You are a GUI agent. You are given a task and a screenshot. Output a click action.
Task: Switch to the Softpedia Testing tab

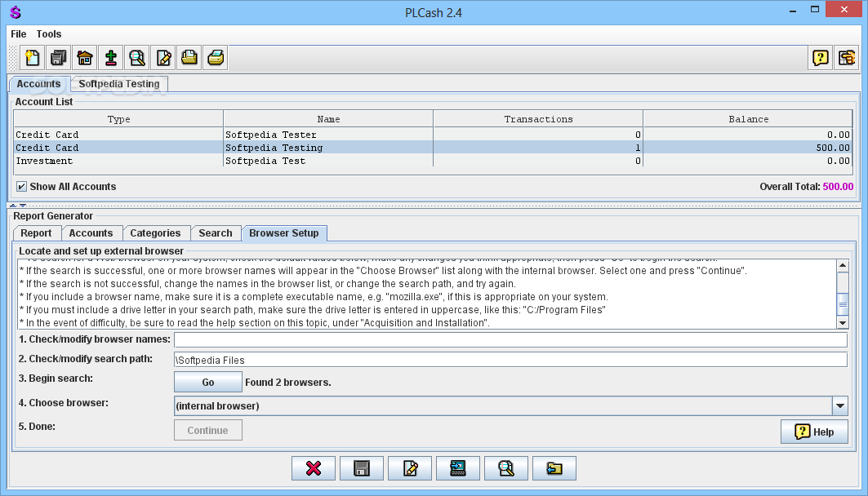click(119, 84)
